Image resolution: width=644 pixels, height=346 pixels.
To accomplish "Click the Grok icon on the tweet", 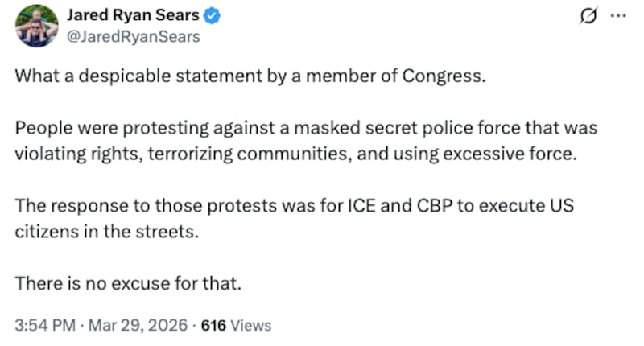I will tap(588, 17).
